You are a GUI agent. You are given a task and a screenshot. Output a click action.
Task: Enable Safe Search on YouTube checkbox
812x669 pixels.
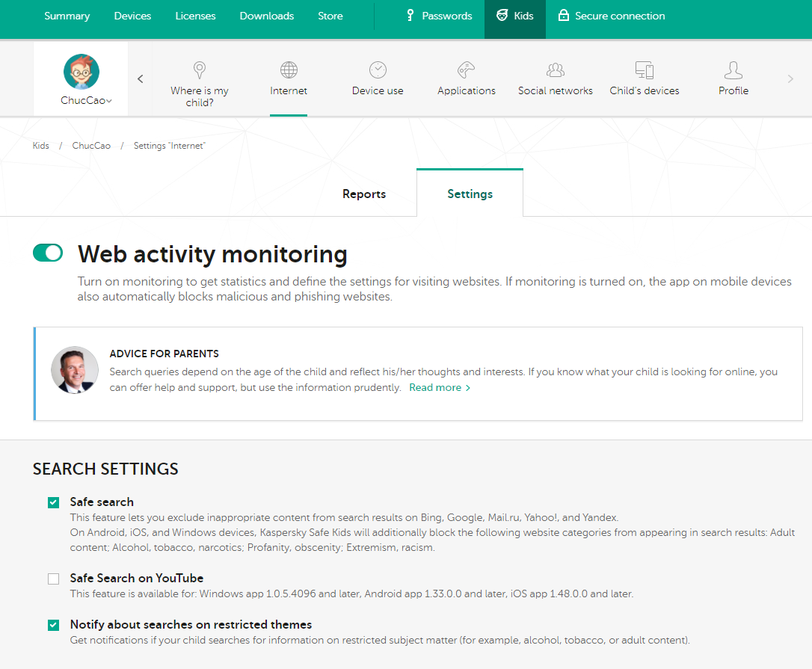pos(53,579)
